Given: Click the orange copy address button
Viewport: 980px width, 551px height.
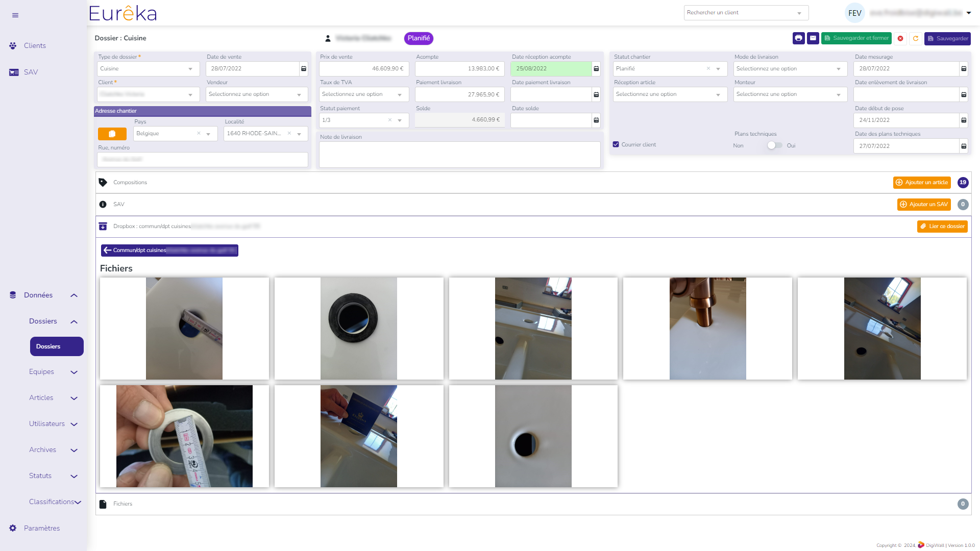Looking at the screenshot, I should tap(112, 134).
